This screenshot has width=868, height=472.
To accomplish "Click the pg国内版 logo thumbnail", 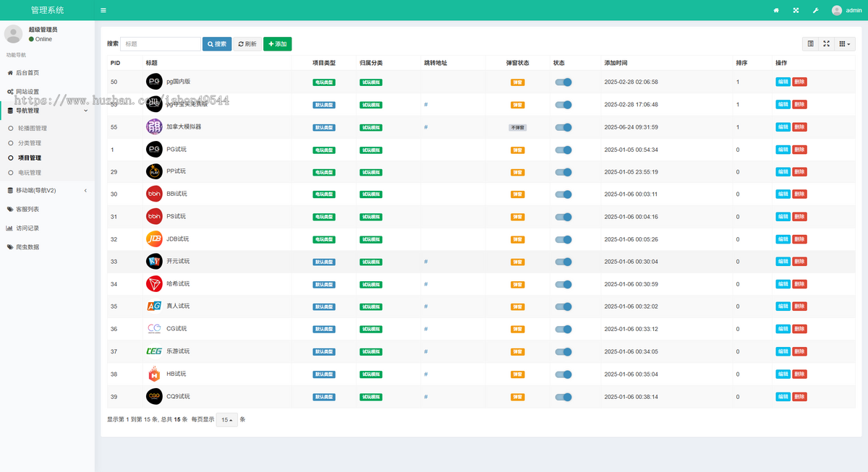I will click(x=154, y=82).
